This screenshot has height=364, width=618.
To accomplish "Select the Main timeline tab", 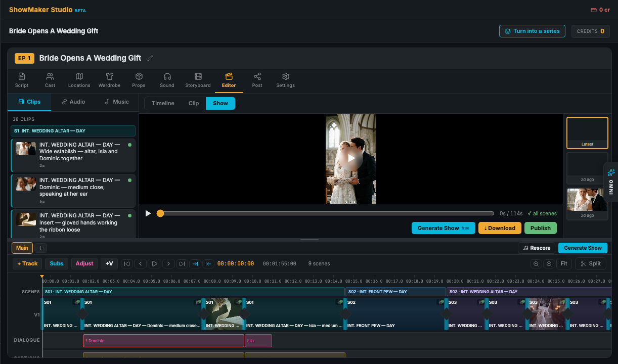I will tap(22, 248).
